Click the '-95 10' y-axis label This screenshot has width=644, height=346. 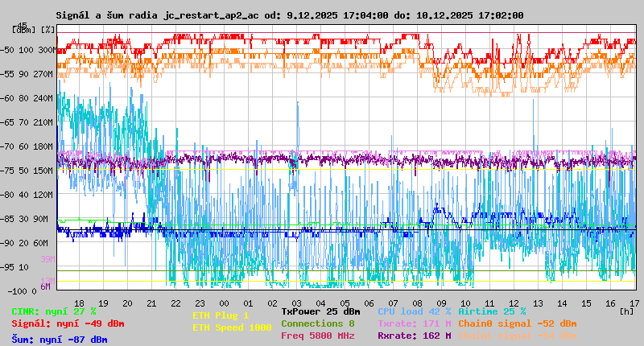[x=14, y=267]
